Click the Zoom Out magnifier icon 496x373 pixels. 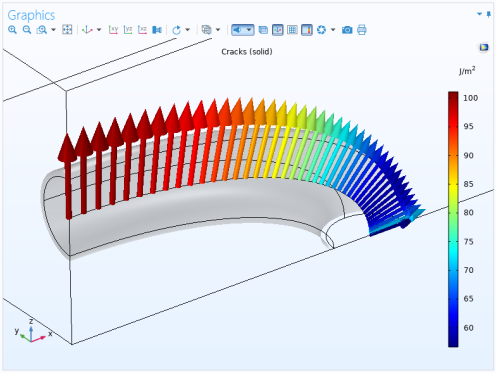[27, 30]
